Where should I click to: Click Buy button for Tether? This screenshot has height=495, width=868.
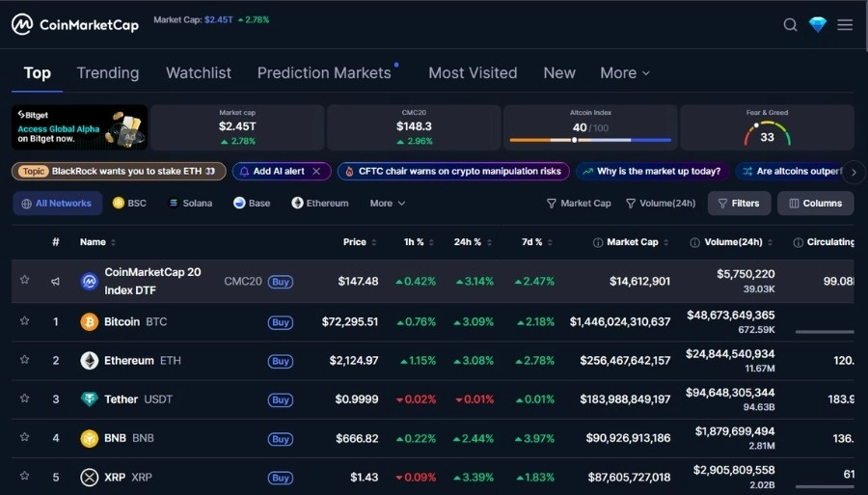point(281,399)
